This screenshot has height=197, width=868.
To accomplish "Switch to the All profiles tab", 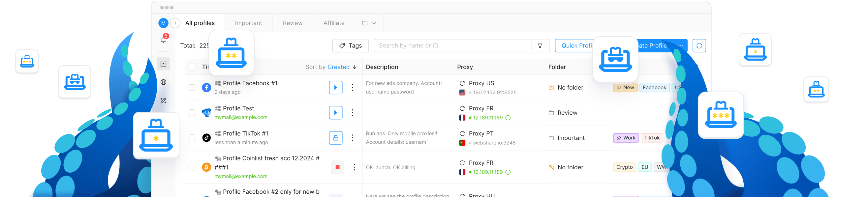I will click(200, 23).
